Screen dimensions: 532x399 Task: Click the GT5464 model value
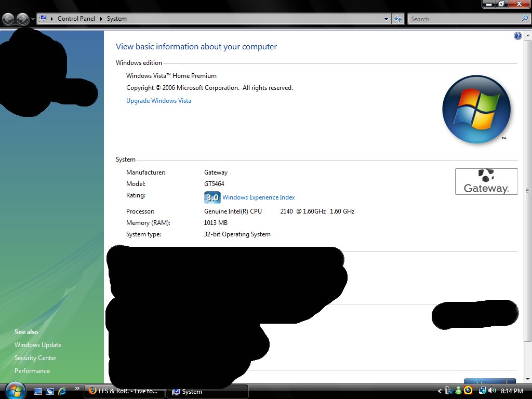tap(214, 184)
